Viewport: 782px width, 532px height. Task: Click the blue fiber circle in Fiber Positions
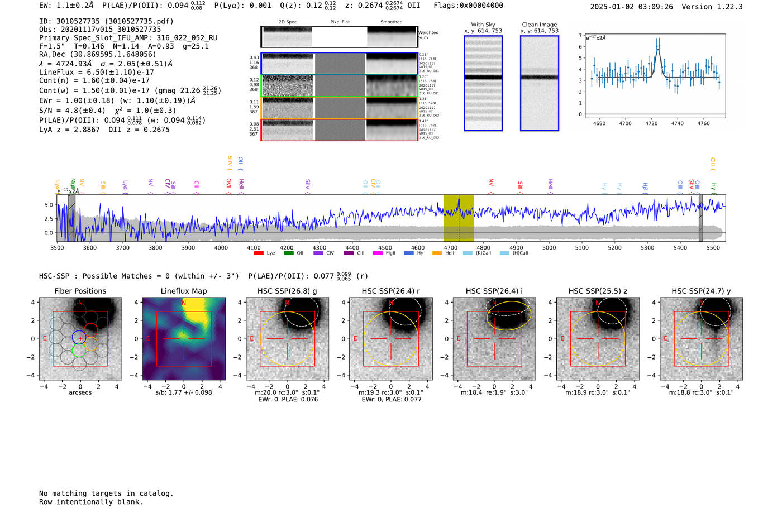(x=79, y=337)
